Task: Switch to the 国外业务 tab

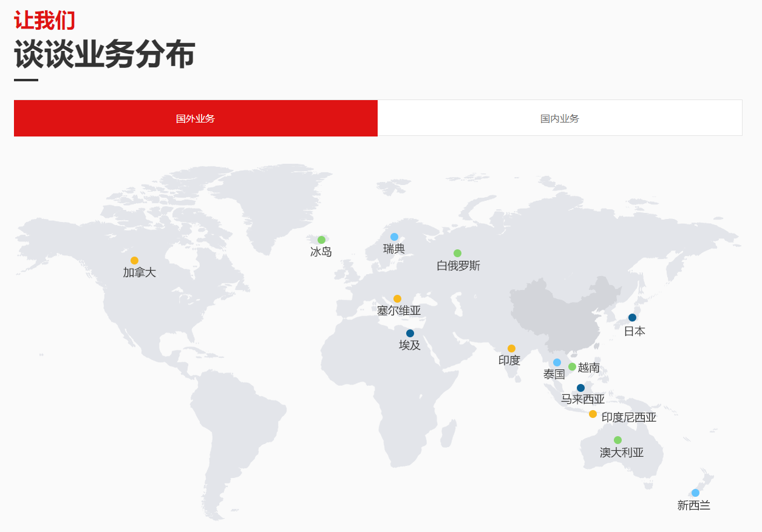Action: 196,118
